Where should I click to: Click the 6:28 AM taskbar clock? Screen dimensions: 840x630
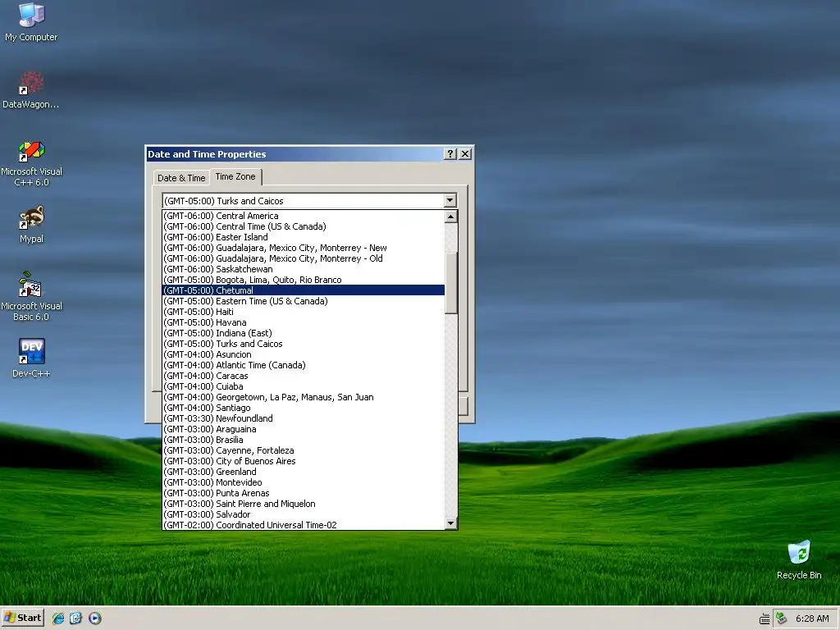(x=812, y=619)
